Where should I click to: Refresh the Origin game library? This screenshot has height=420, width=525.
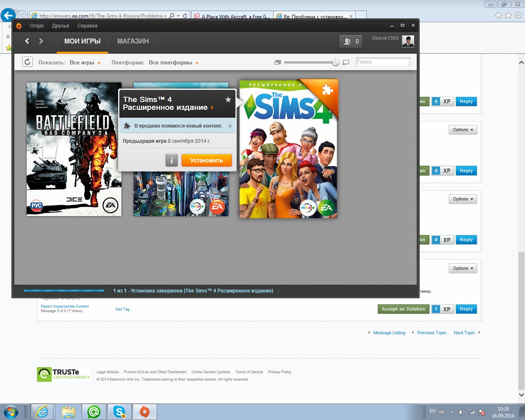[x=27, y=62]
